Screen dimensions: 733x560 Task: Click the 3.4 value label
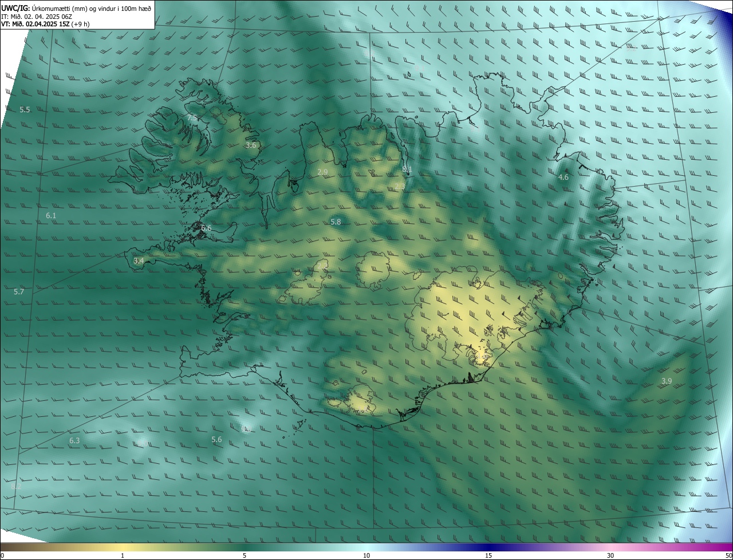tap(139, 261)
